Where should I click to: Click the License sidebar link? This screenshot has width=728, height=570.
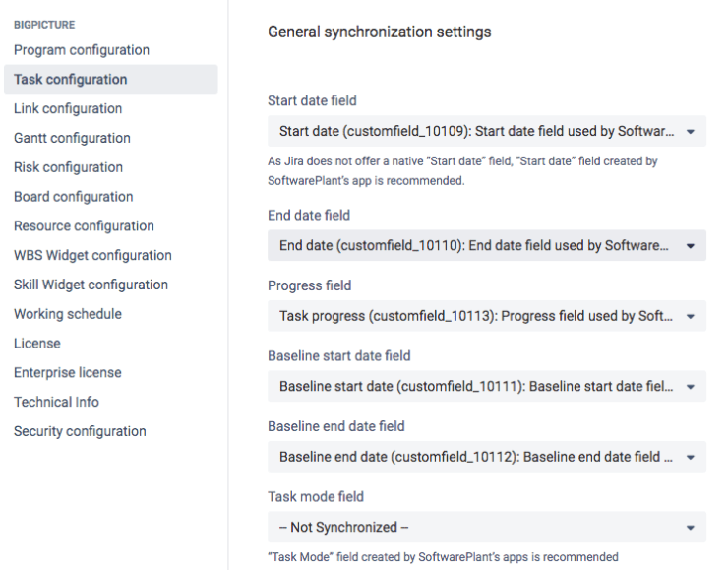[37, 344]
